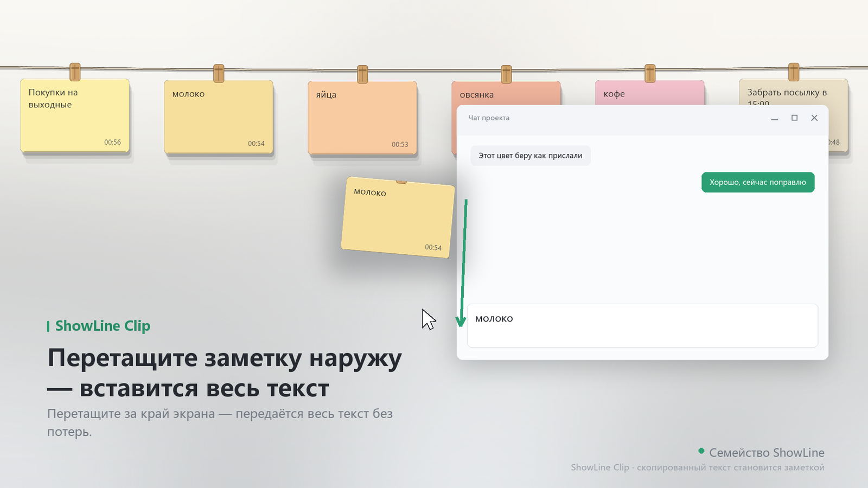Click the 'Этот цвет беру как прислали' message
Screen dimensions: 868x488
pyautogui.click(x=531, y=156)
